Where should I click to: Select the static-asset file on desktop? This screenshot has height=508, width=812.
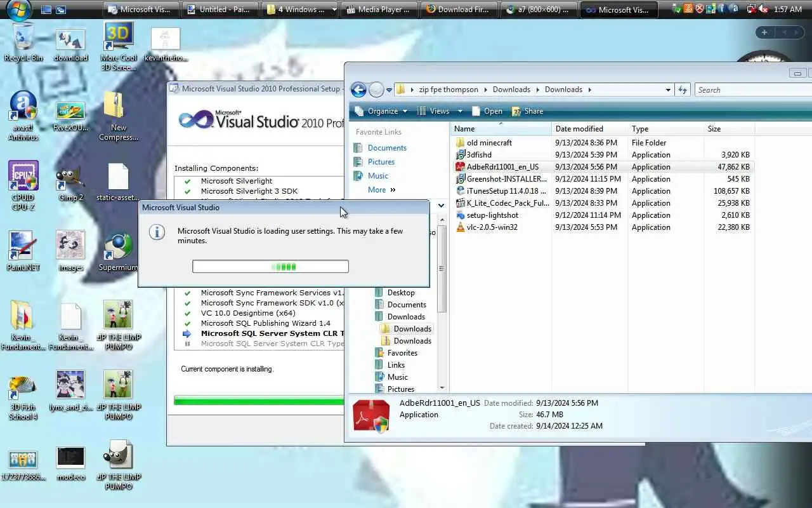[x=118, y=183]
